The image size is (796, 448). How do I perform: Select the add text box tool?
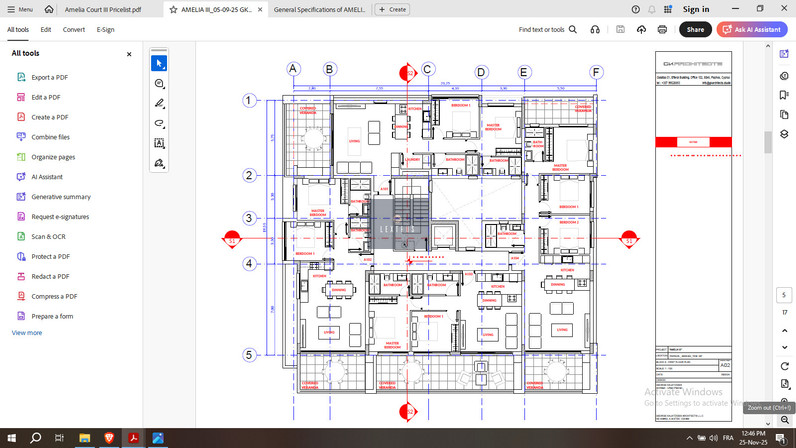[x=159, y=143]
